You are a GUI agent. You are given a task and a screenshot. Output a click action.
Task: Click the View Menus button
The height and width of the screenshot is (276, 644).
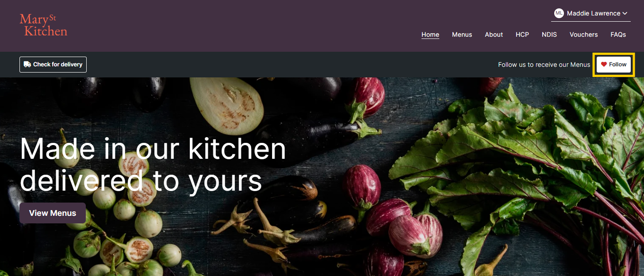pos(53,213)
